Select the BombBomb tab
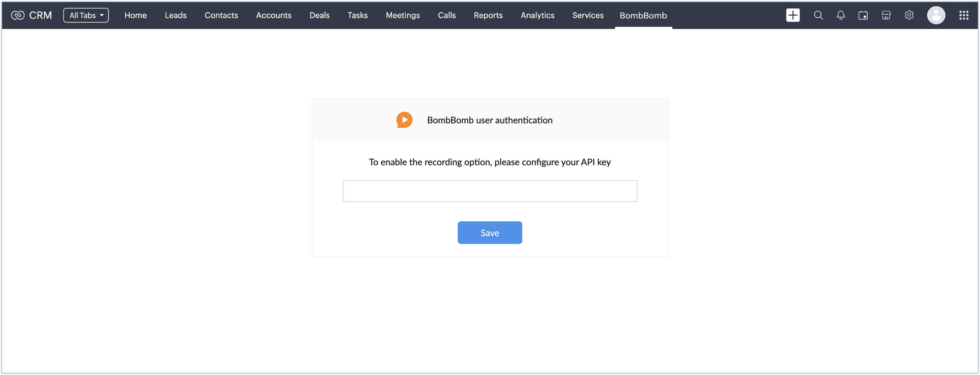 (643, 15)
